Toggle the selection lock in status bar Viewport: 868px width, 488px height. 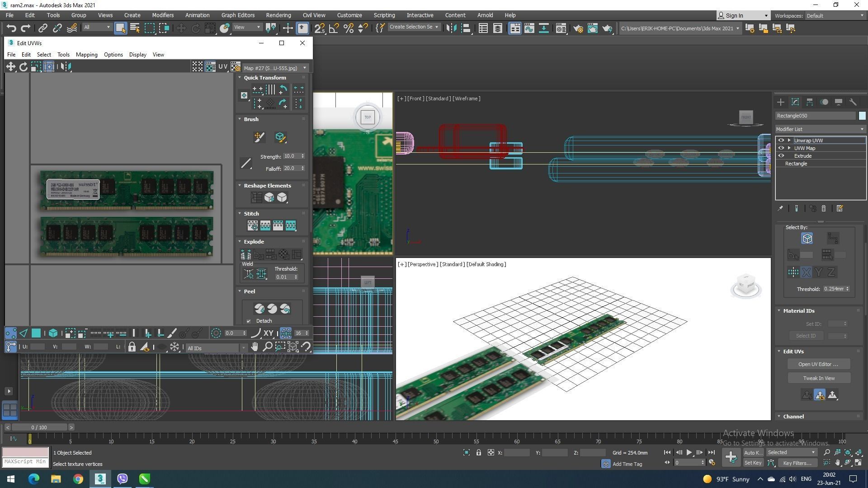(478, 452)
